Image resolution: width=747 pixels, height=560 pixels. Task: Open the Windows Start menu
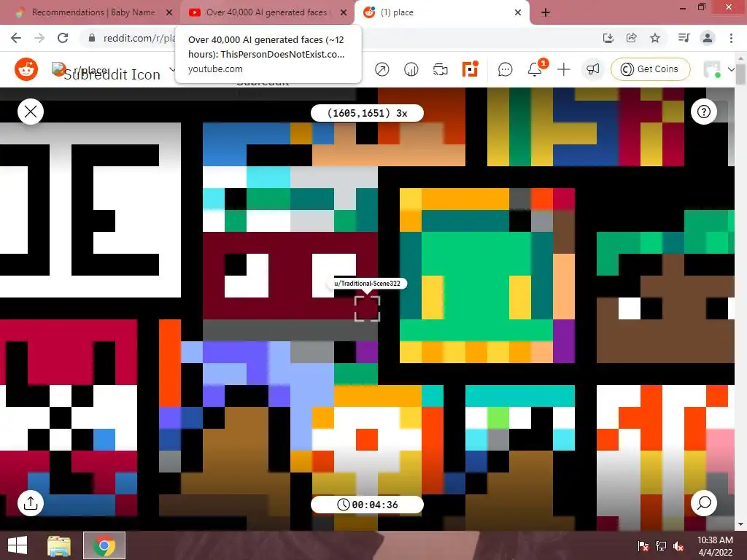18,545
